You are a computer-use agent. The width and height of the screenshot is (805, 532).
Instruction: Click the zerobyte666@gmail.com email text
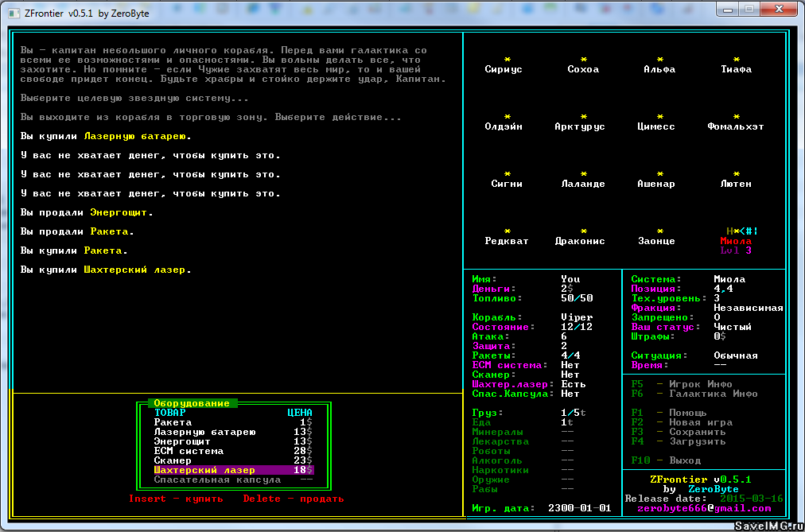coord(704,508)
